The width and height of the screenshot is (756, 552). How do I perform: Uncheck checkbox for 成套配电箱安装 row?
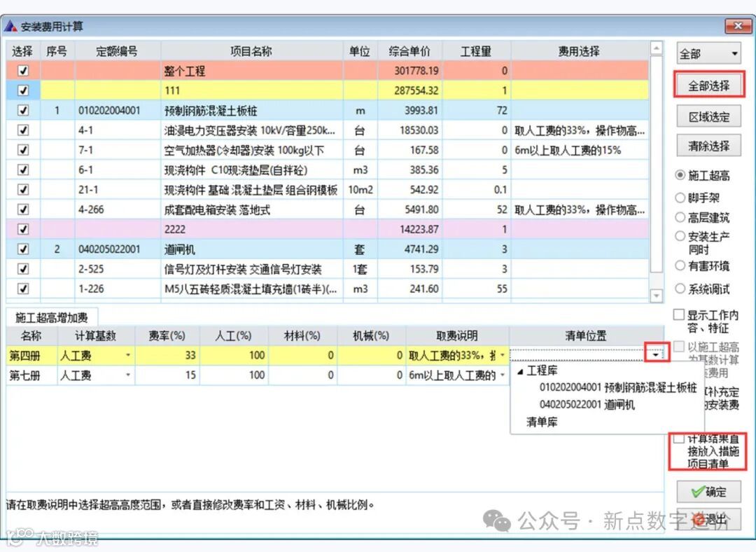(x=22, y=209)
